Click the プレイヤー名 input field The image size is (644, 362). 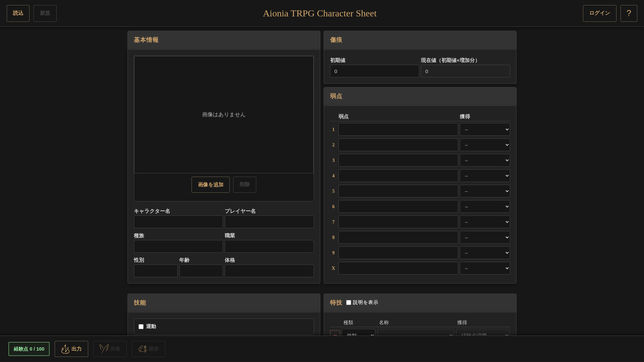tap(269, 222)
